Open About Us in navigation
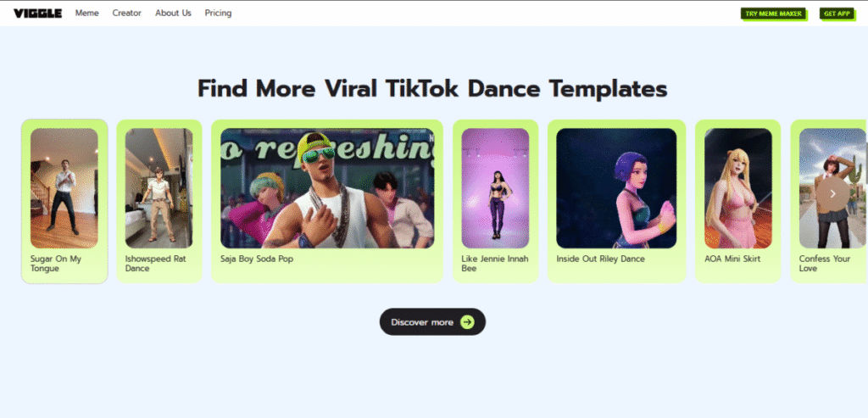Image resolution: width=868 pixels, height=418 pixels. [x=173, y=13]
